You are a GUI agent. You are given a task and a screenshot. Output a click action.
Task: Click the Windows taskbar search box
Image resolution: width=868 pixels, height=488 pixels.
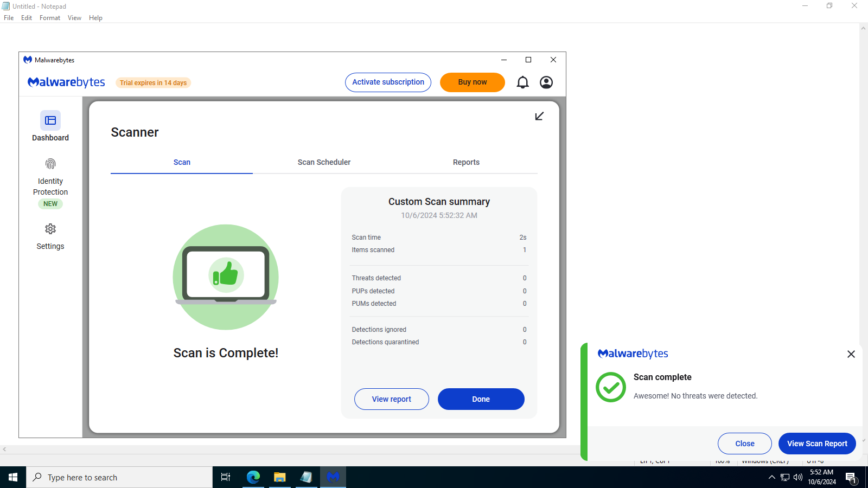pos(119,477)
